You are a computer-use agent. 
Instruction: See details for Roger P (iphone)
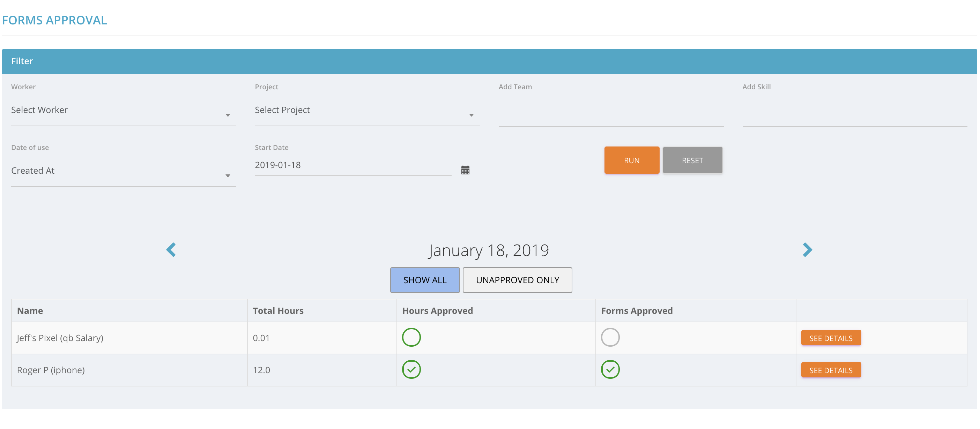[831, 370]
